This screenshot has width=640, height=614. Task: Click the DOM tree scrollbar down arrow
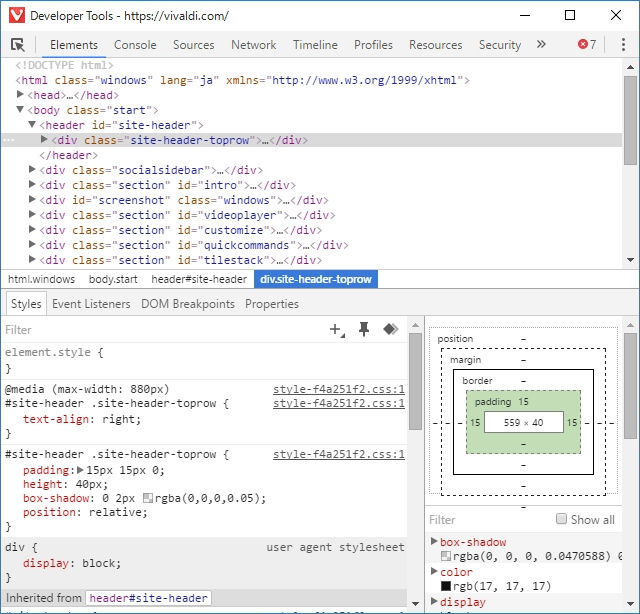[630, 260]
